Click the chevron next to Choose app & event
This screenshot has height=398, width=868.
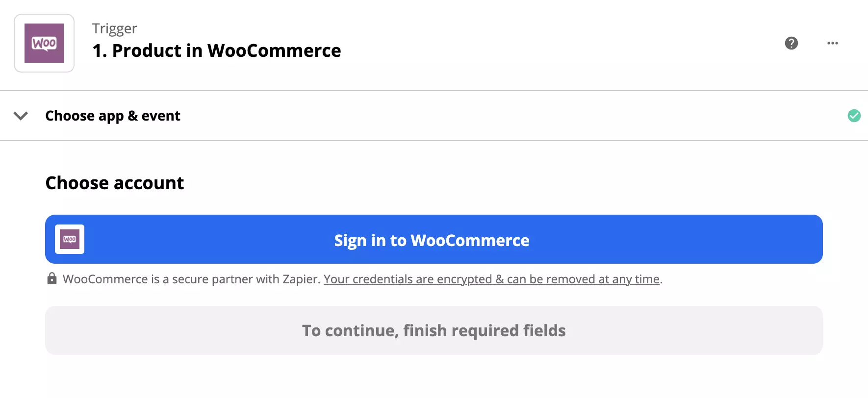(21, 116)
